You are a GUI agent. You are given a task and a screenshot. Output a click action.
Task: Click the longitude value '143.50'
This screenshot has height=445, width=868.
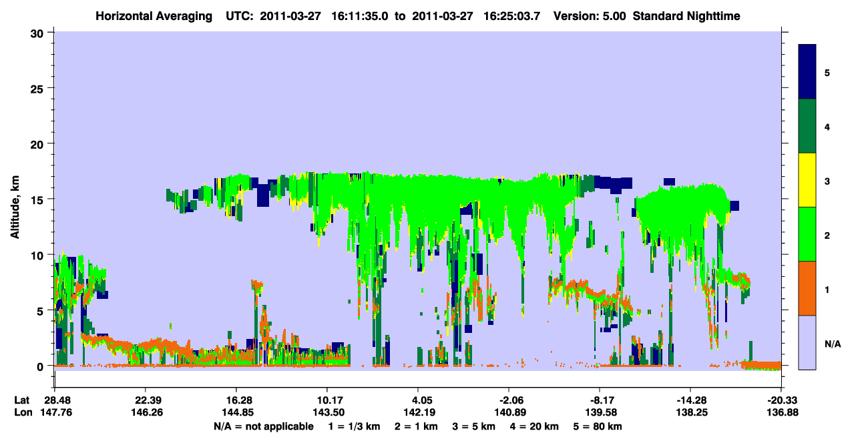tap(327, 412)
